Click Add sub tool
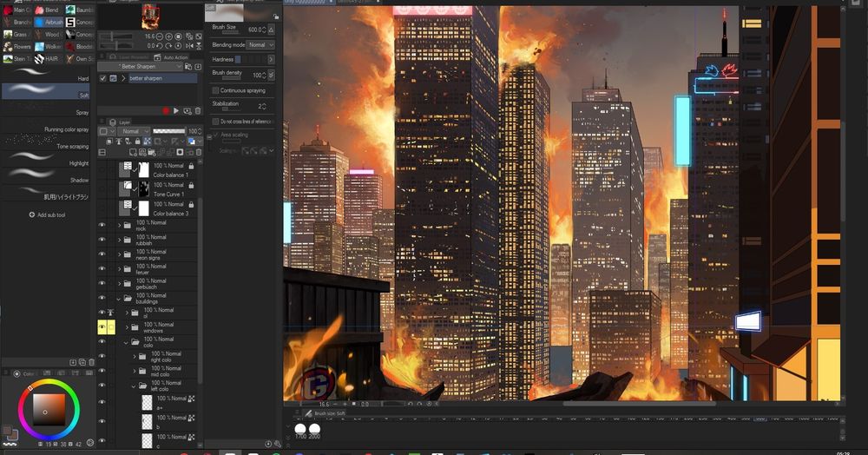The image size is (868, 455). point(47,214)
